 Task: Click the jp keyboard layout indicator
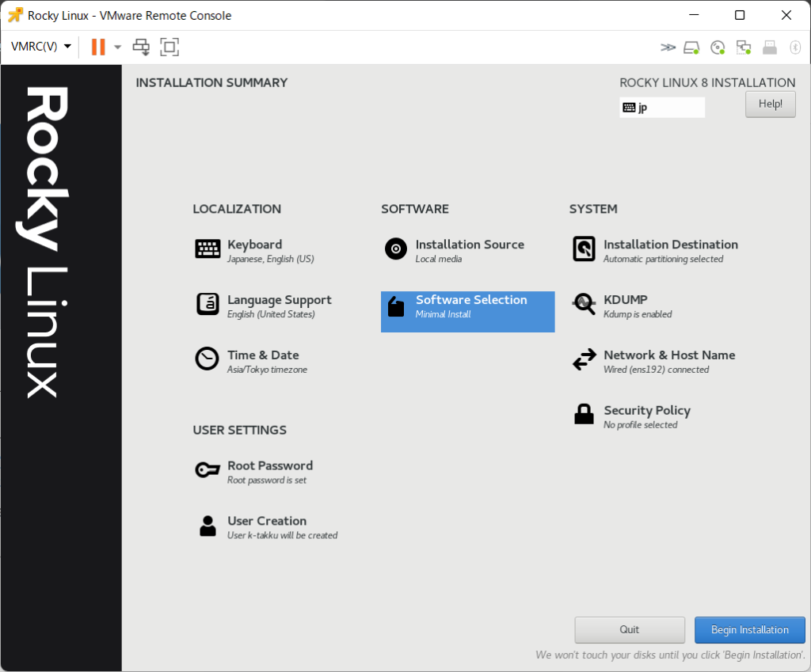pos(661,108)
